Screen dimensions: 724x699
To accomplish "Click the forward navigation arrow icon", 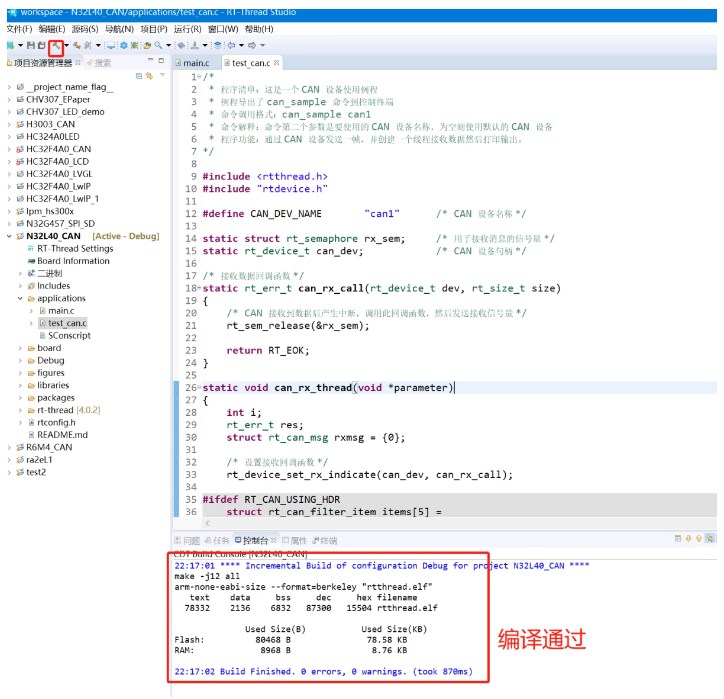I will (x=252, y=45).
